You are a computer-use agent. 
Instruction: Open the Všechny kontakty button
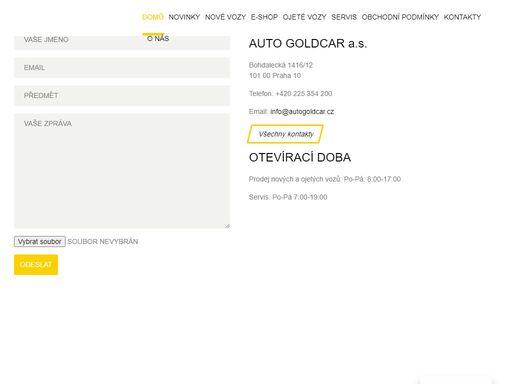tap(285, 134)
